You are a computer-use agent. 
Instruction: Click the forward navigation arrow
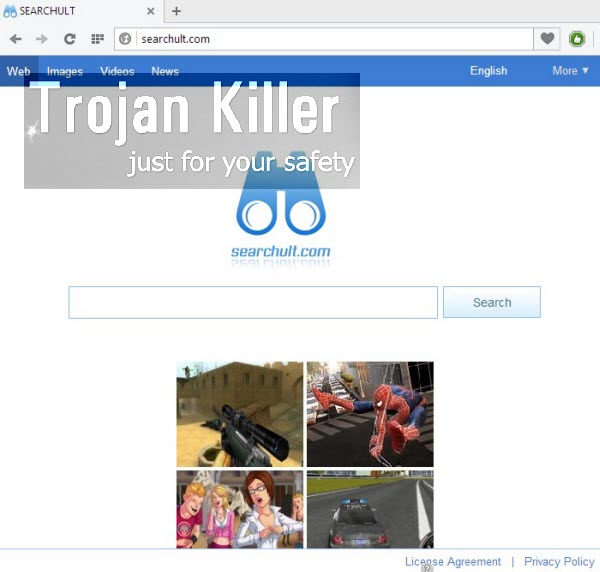pyautogui.click(x=42, y=39)
